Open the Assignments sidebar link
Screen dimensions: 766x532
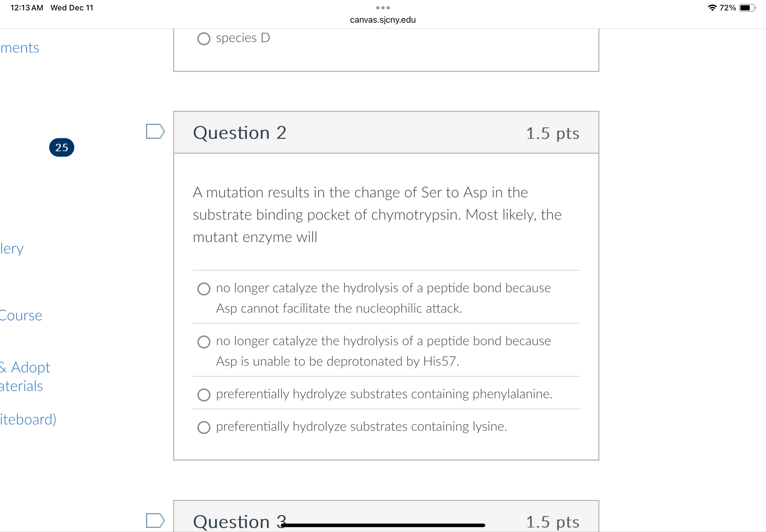[19, 48]
